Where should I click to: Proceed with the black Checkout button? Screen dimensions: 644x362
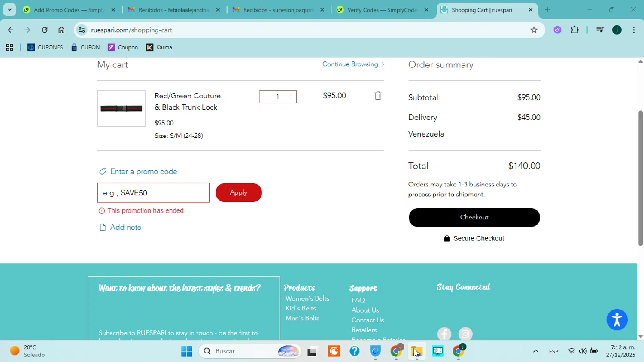(474, 217)
